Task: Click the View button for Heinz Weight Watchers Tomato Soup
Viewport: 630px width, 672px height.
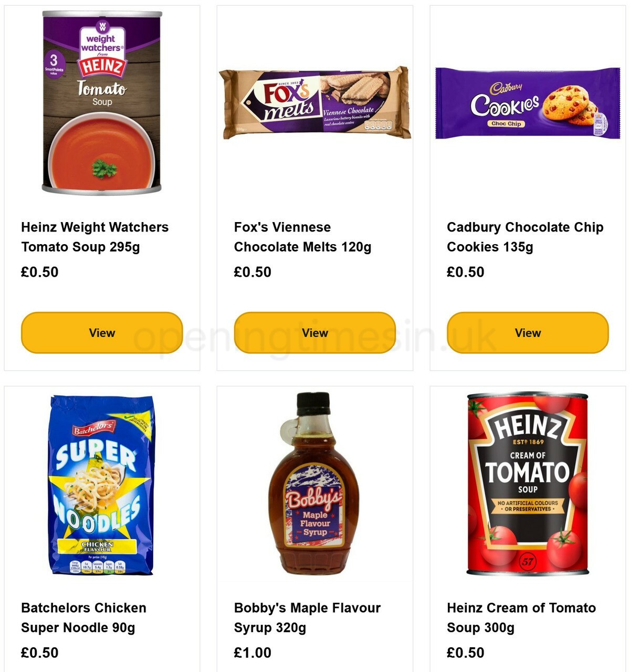Action: click(101, 332)
